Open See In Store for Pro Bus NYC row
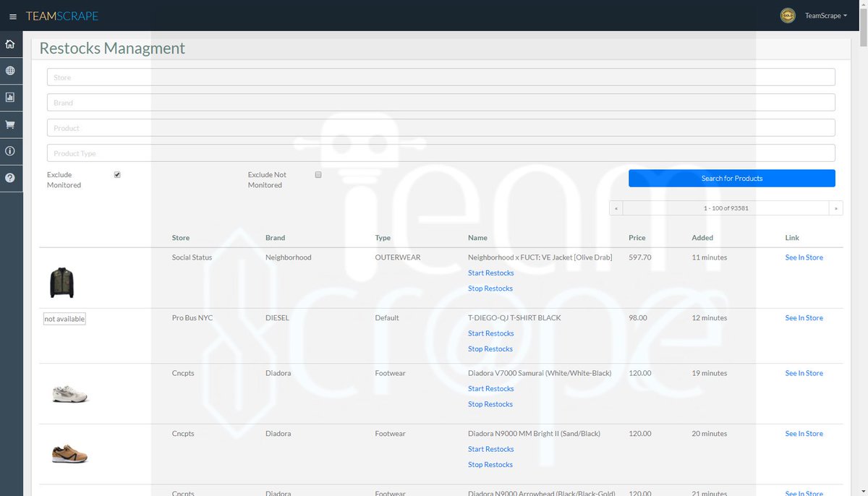The image size is (868, 496). pyautogui.click(x=804, y=318)
